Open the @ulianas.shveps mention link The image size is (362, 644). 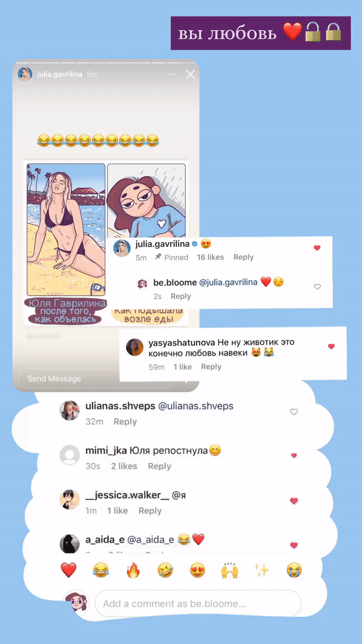pyautogui.click(x=195, y=406)
